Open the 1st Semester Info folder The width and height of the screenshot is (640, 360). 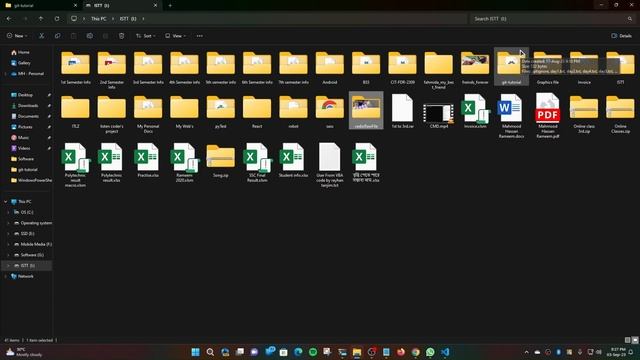click(75, 68)
